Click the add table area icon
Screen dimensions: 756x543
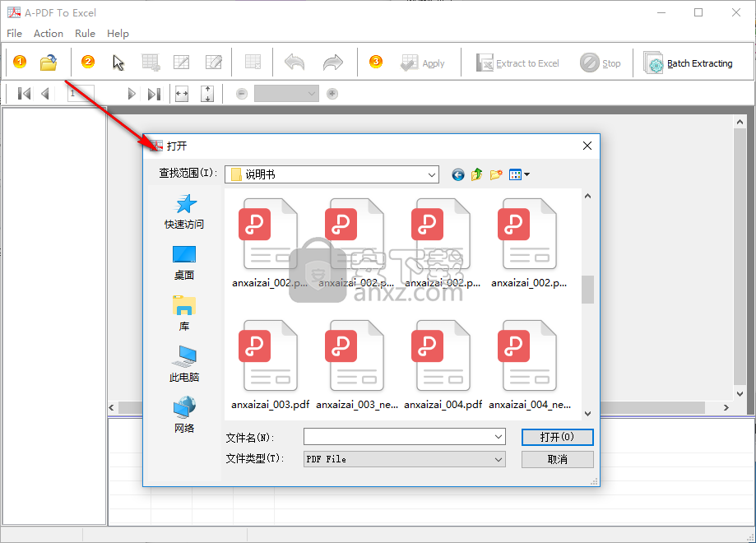click(151, 63)
